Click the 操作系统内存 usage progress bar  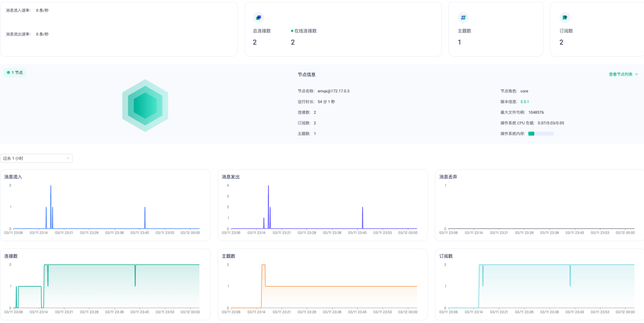point(541,134)
